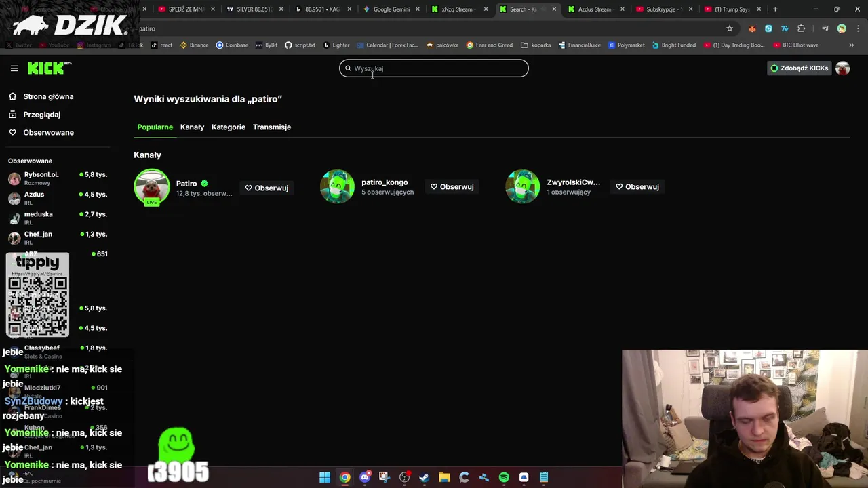Switch to xNzq Stream browser tab
Viewport: 868px width, 488px height.
click(458, 9)
